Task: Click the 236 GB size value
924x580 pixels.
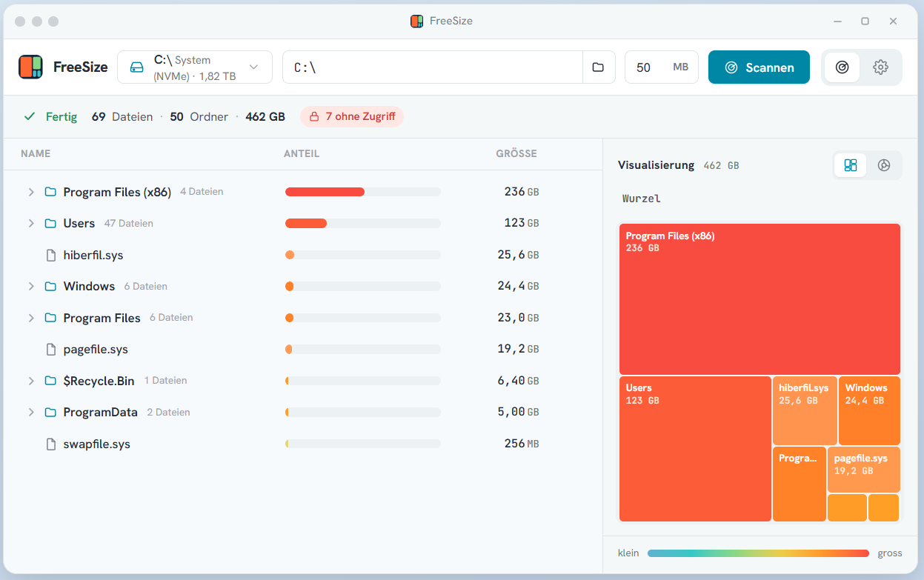Action: pyautogui.click(x=521, y=192)
